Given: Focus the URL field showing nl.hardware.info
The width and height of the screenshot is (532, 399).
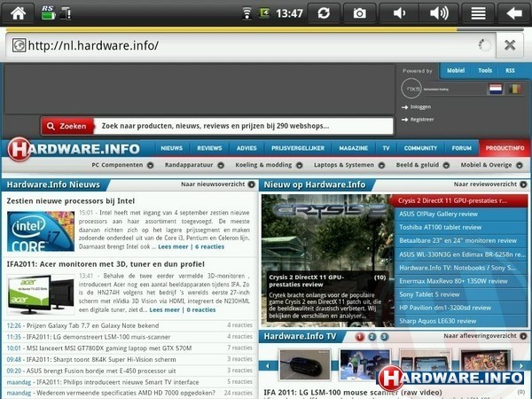Looking at the screenshot, I should coord(251,45).
